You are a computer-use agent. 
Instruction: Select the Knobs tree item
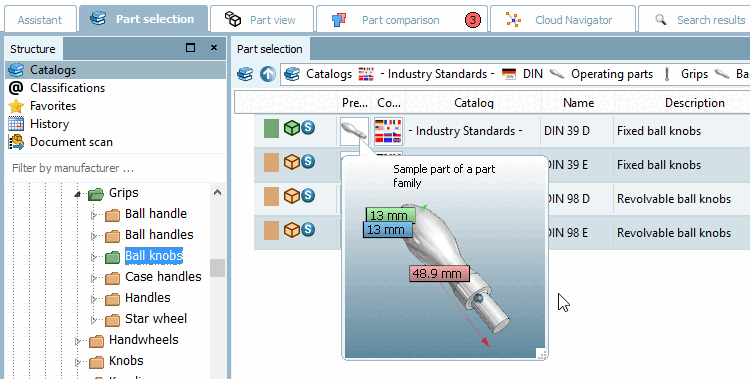click(x=126, y=361)
